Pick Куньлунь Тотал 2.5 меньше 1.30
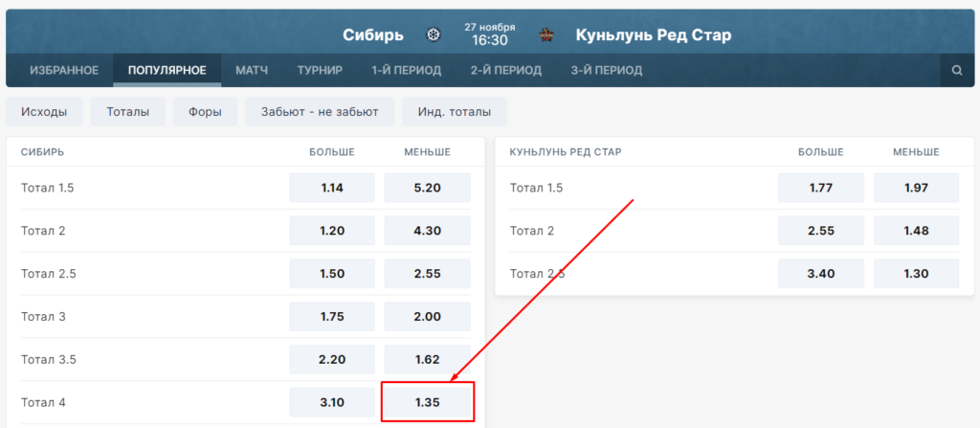The image size is (980, 428). (916, 274)
